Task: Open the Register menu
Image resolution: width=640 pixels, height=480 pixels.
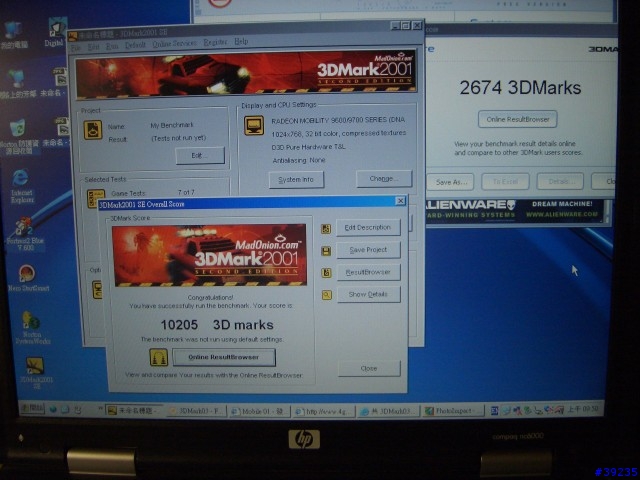Action: coord(215,42)
